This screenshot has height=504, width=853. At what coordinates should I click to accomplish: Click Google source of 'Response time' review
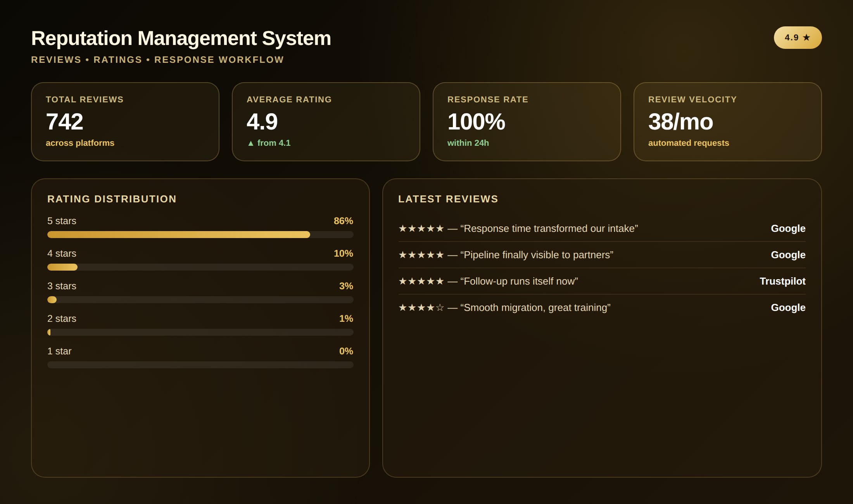[x=788, y=229]
